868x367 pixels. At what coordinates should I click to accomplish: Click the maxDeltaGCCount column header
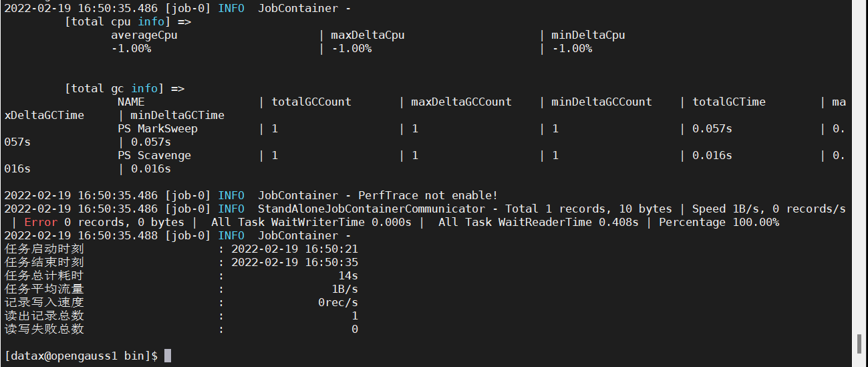(461, 102)
